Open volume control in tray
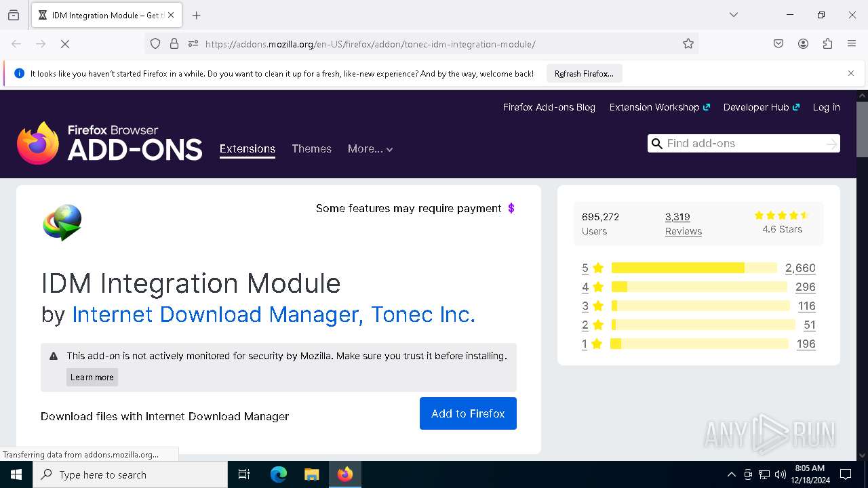The image size is (868, 488). [780, 474]
